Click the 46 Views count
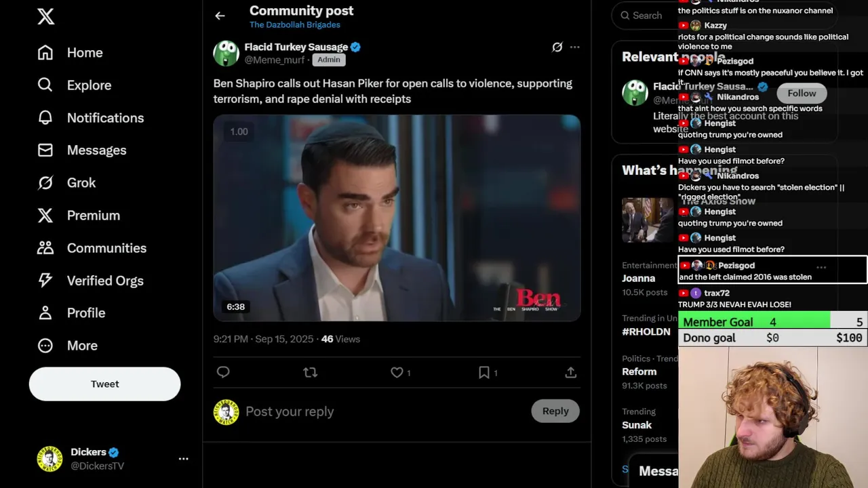The image size is (868, 488). [x=340, y=339]
